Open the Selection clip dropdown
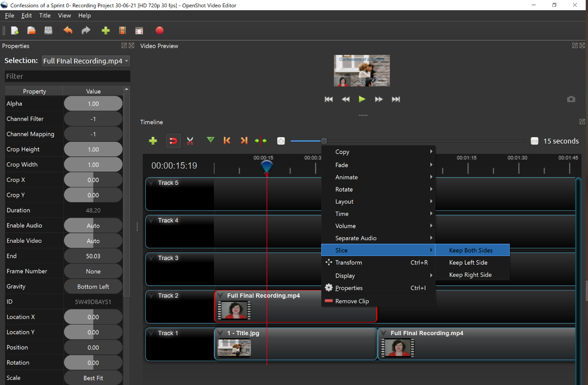This screenshot has height=385, width=588. (x=85, y=61)
